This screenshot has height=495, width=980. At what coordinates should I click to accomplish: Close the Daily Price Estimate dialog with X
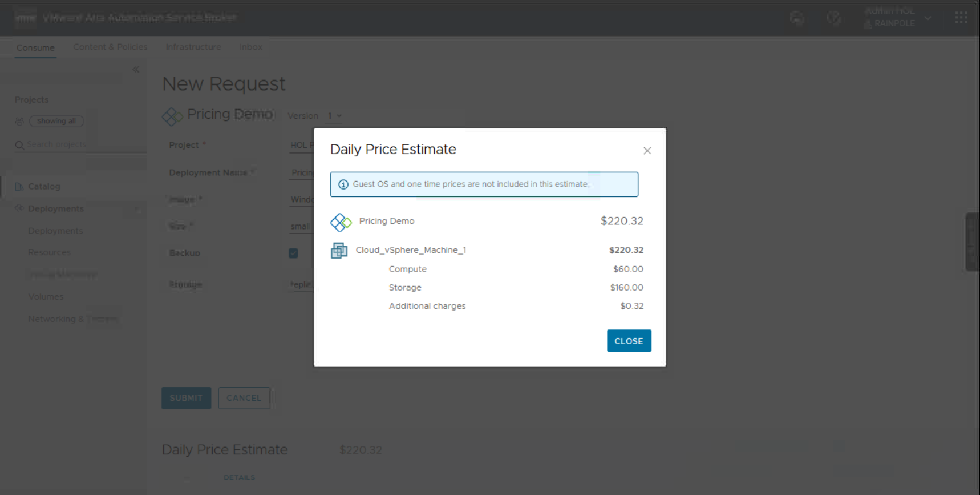click(x=647, y=151)
